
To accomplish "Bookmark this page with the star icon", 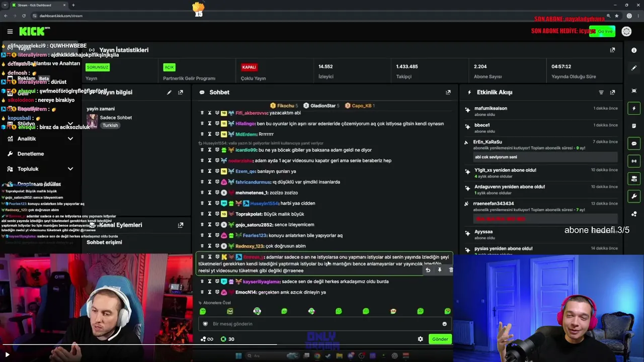I will pyautogui.click(x=617, y=16).
